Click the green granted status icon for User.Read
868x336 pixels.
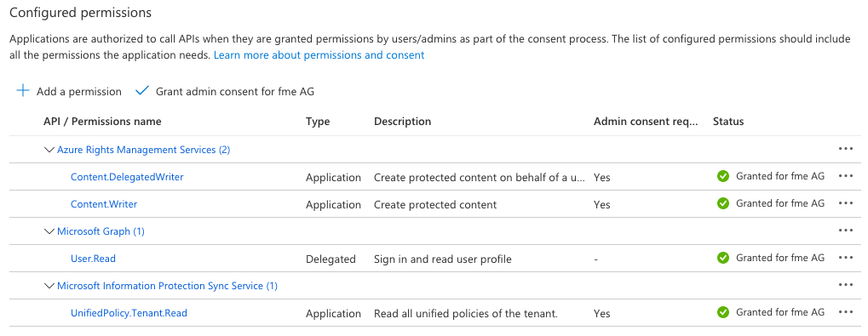point(722,258)
